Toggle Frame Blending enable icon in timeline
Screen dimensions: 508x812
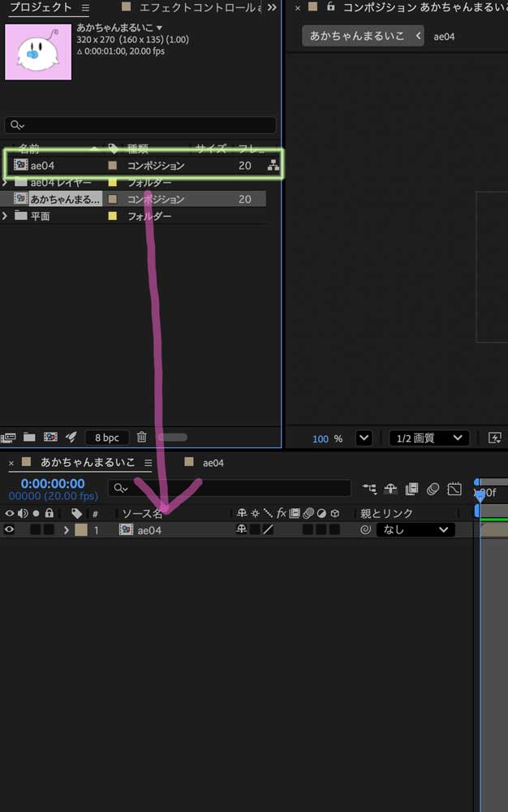click(x=411, y=489)
